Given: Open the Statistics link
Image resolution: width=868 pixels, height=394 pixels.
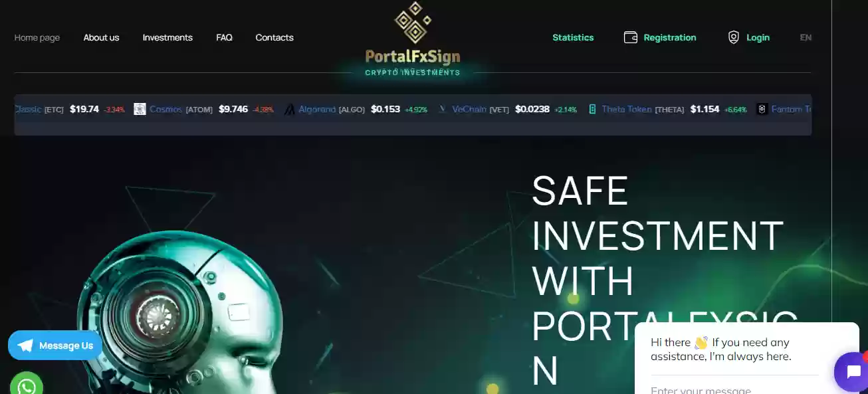Looking at the screenshot, I should (573, 38).
